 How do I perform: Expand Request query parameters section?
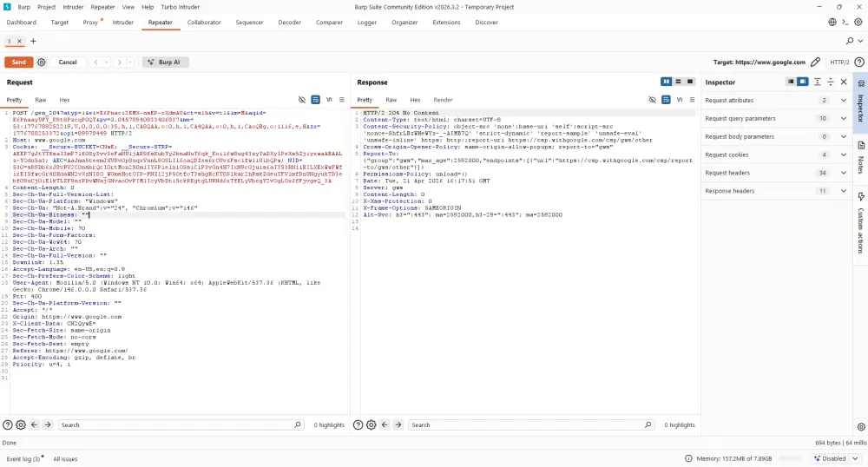click(x=844, y=118)
